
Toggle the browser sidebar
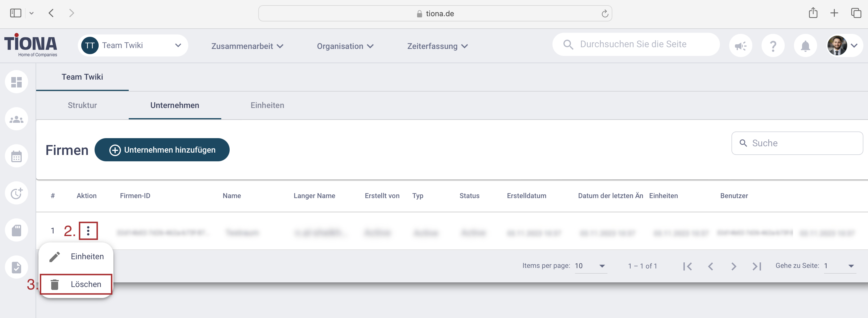click(16, 13)
